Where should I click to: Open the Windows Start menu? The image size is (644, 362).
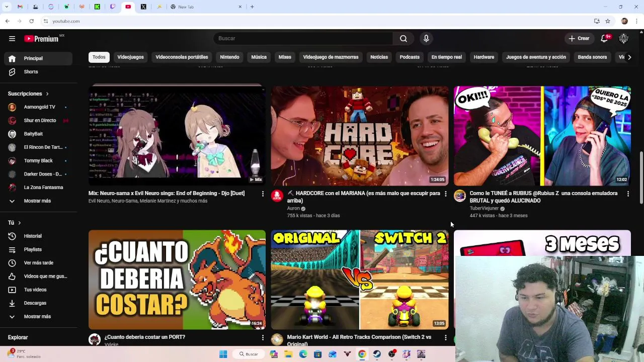pyautogui.click(x=223, y=354)
